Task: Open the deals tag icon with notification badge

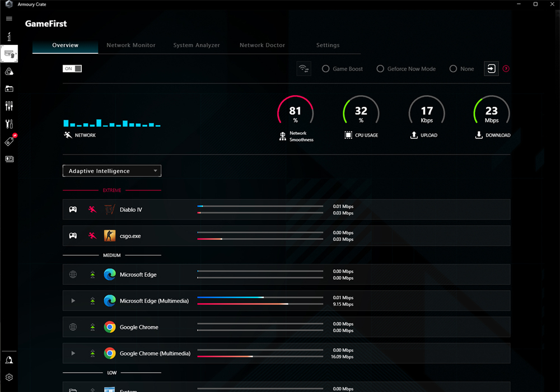Action: 9,142
